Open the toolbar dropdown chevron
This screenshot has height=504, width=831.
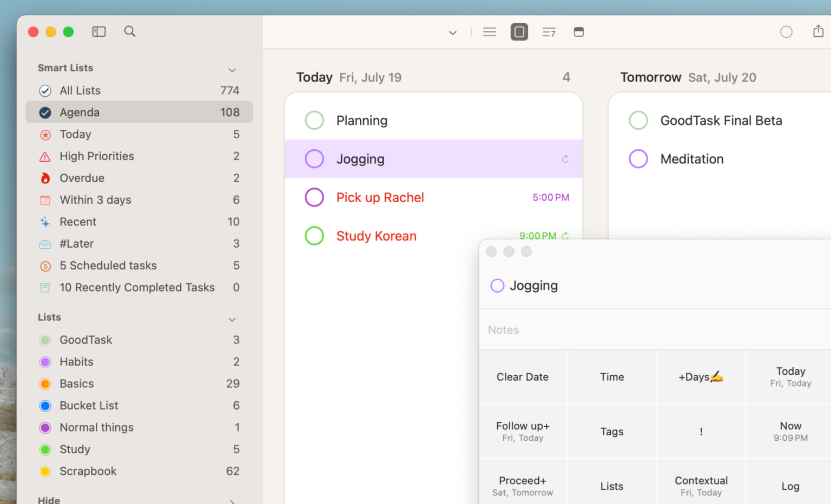point(452,32)
